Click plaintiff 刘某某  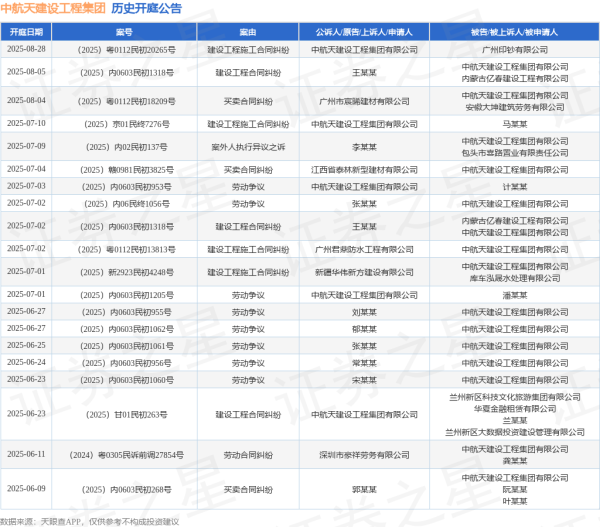tap(364, 312)
